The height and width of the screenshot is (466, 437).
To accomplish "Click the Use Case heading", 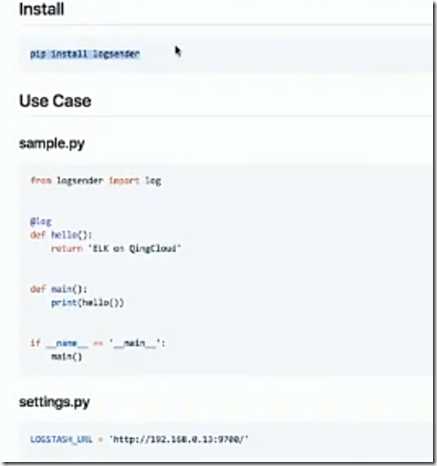I will tap(55, 101).
